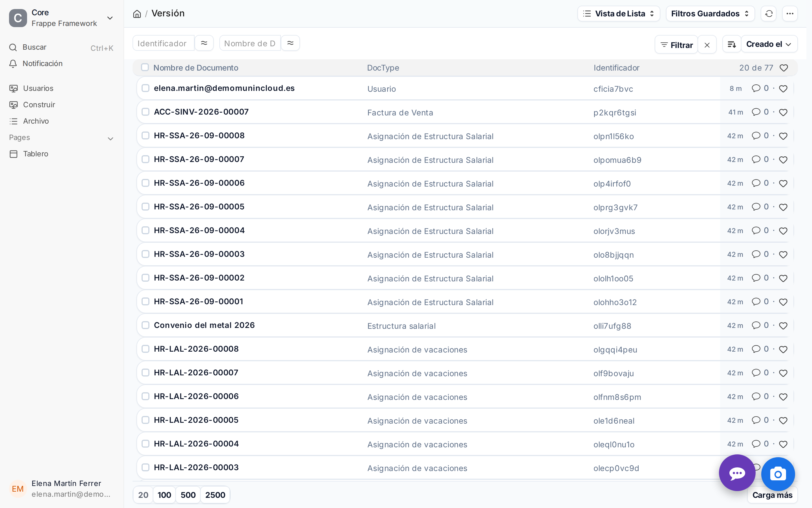Open the purple chat bubble button
Screen dimensions: 812x508
737,473
